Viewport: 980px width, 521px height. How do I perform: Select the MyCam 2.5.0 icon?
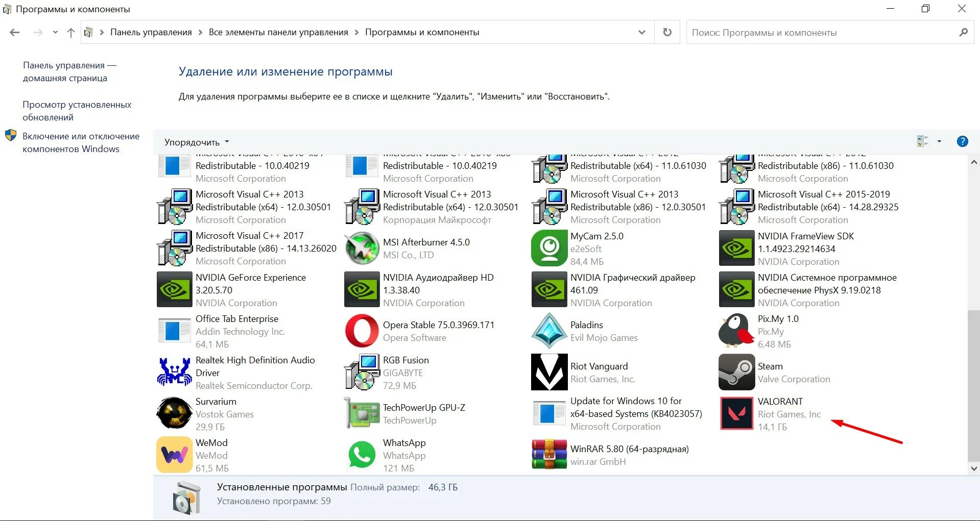click(549, 248)
